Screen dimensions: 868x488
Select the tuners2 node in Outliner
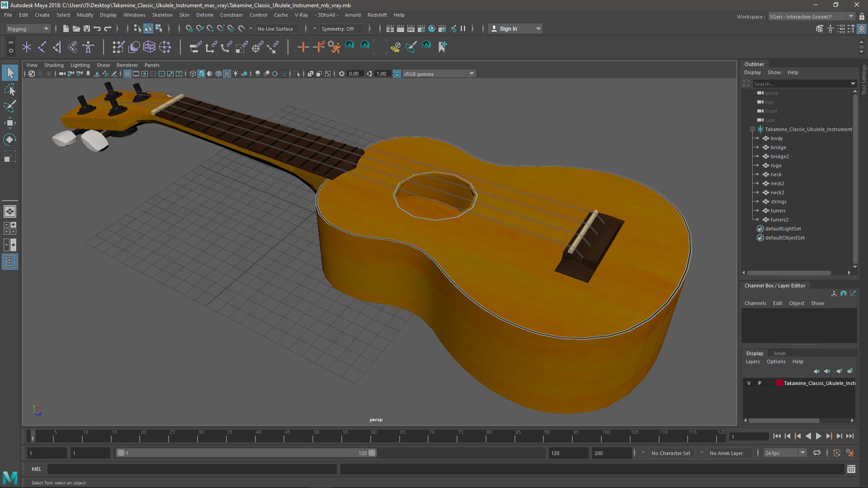click(779, 220)
